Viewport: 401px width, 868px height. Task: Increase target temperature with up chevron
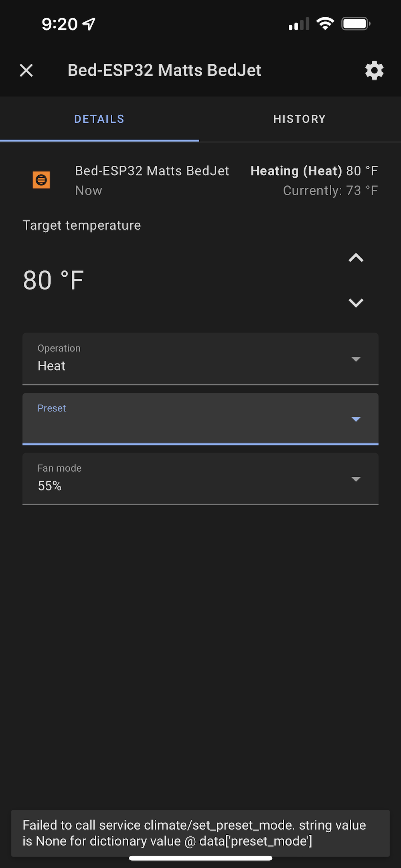tap(356, 258)
